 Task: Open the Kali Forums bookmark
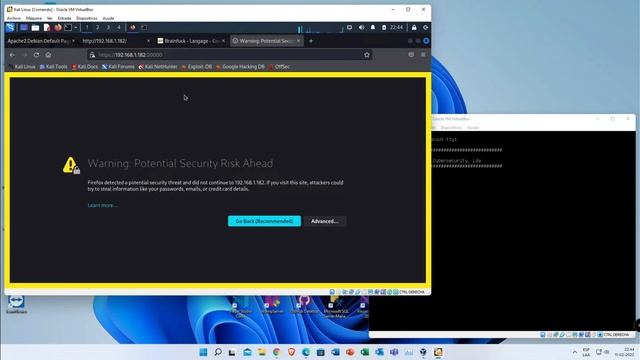(x=118, y=67)
